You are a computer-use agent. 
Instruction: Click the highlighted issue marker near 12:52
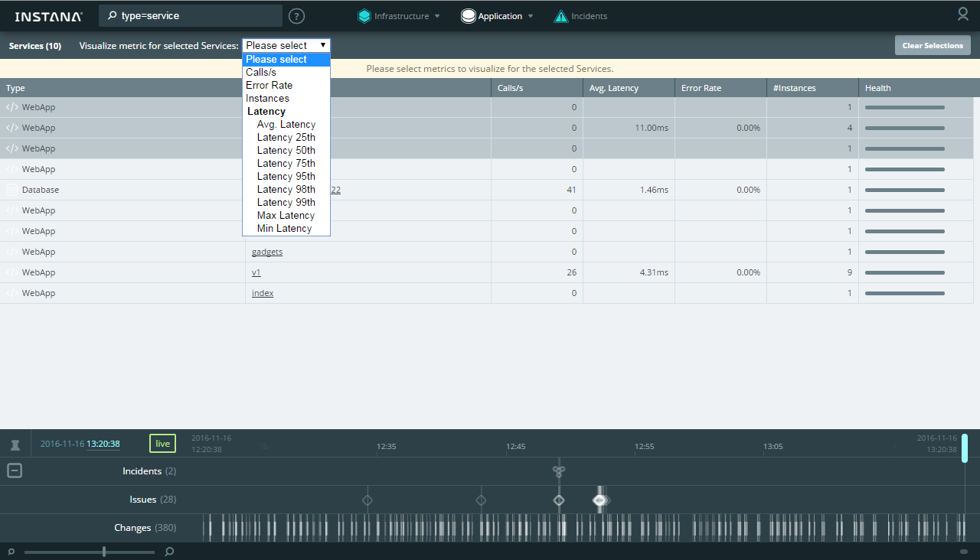599,500
